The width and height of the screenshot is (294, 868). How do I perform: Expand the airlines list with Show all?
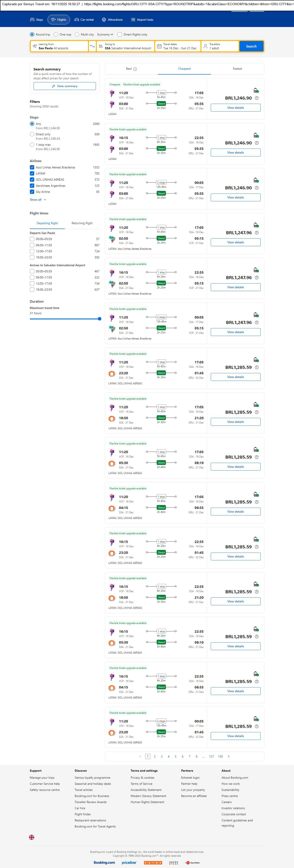[37, 200]
